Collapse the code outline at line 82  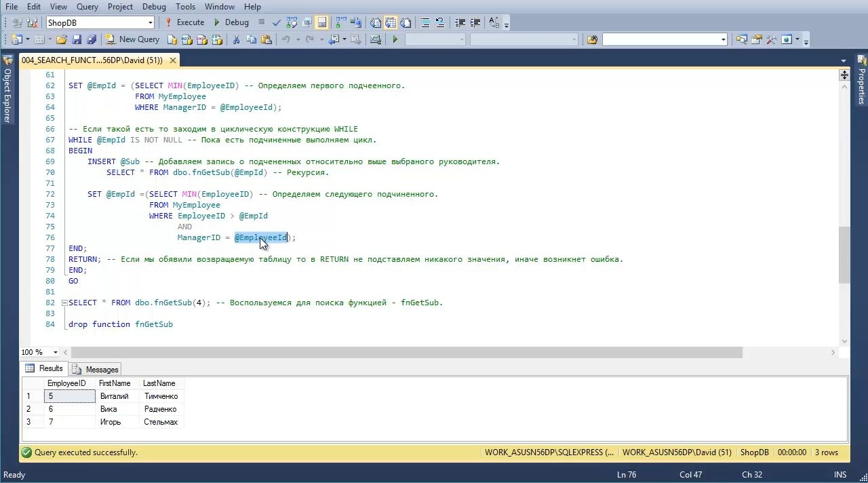pos(64,303)
